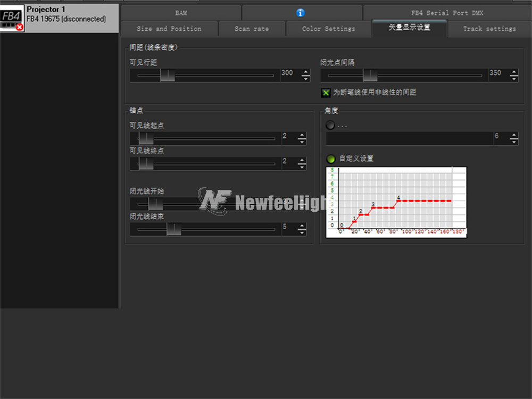Image resolution: width=532 pixels, height=399 pixels.
Task: Select the FB4 projector device icon
Action: pos(12,18)
